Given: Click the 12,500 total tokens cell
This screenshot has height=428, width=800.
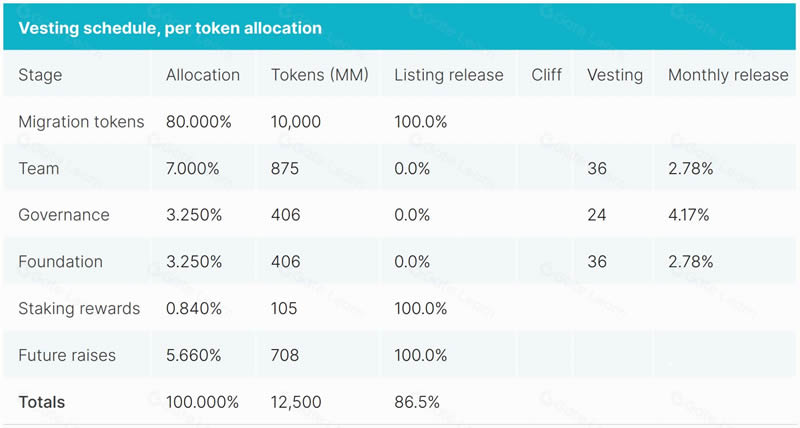Looking at the screenshot, I should pos(296,402).
